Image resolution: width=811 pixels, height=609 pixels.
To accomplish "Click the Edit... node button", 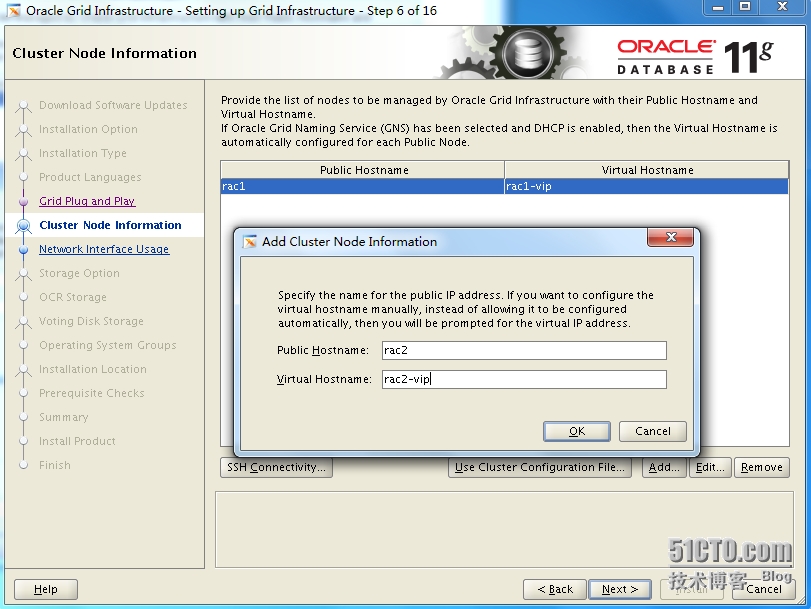I will (710, 467).
